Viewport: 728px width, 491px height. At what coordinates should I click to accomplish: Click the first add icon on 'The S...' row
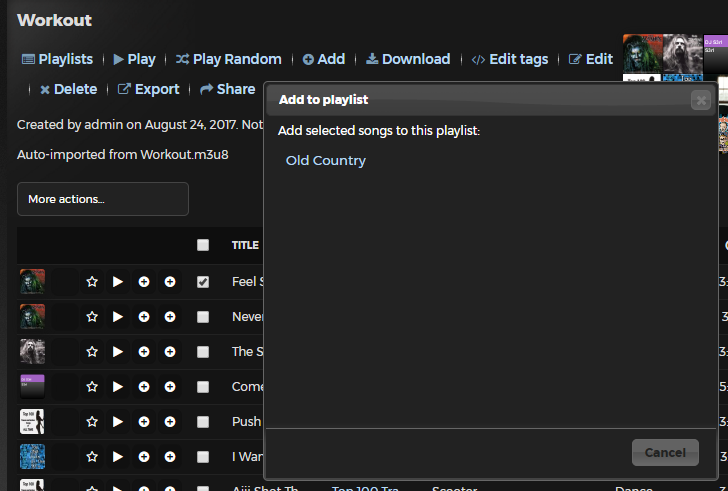point(144,351)
